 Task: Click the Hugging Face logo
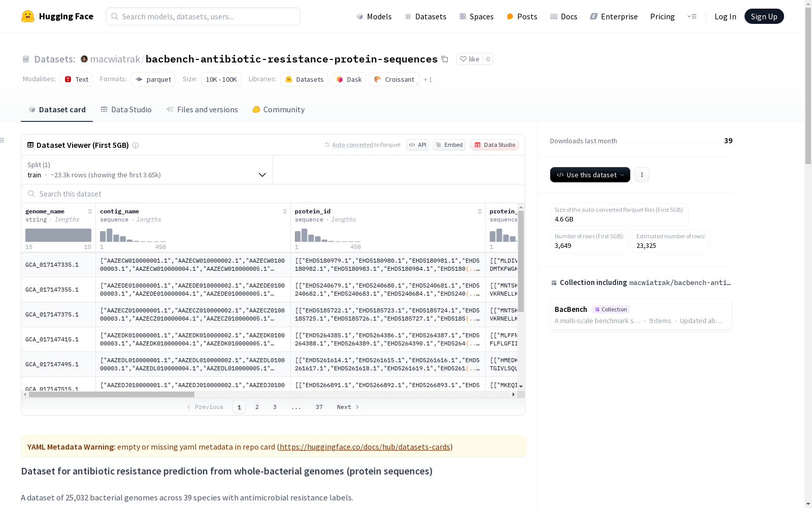pos(57,16)
